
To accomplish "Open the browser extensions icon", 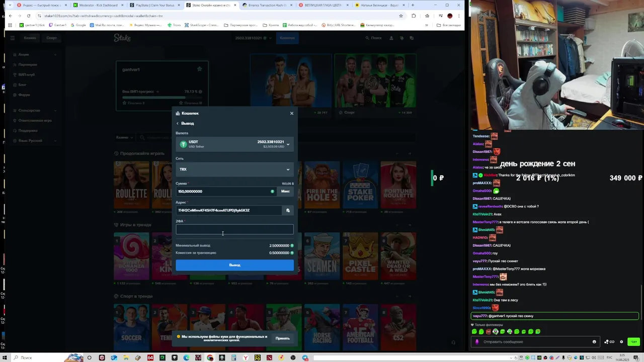I will [x=414, y=16].
